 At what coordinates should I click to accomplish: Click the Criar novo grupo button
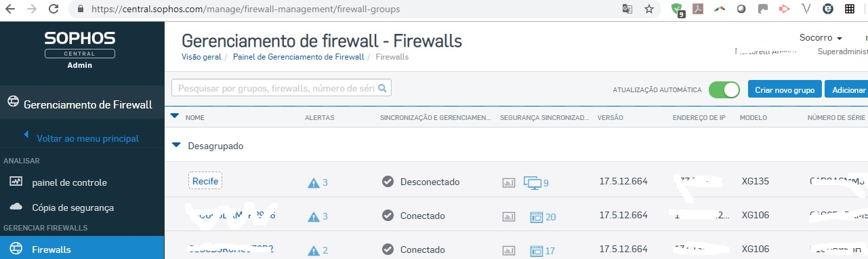[785, 89]
